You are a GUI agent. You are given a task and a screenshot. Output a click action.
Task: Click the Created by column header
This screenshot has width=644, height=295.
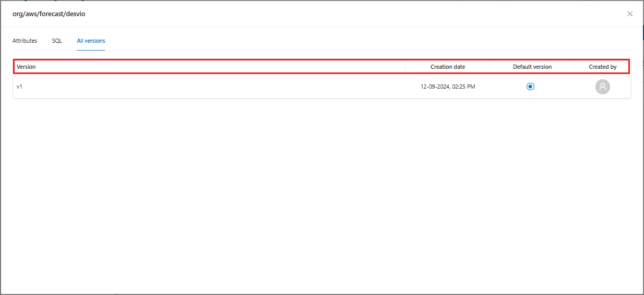pyautogui.click(x=602, y=67)
